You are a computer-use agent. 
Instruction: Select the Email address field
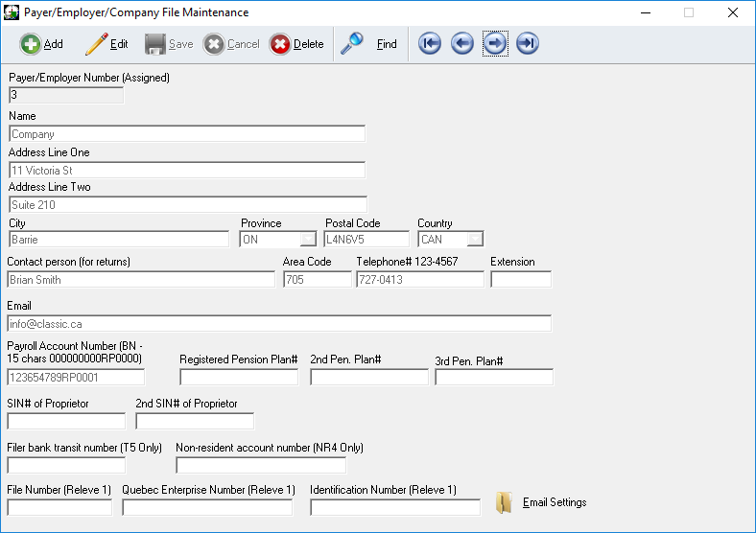pos(279,324)
